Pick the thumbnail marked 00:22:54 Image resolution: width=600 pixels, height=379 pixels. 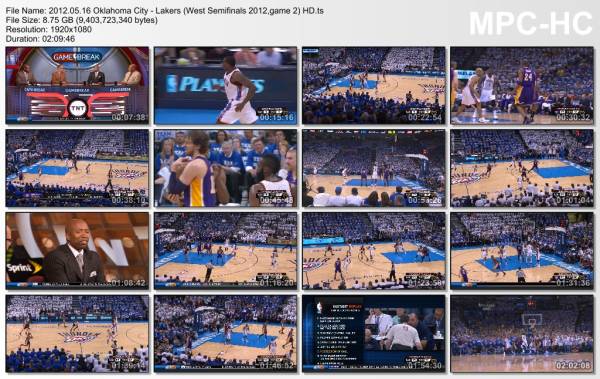click(x=374, y=86)
